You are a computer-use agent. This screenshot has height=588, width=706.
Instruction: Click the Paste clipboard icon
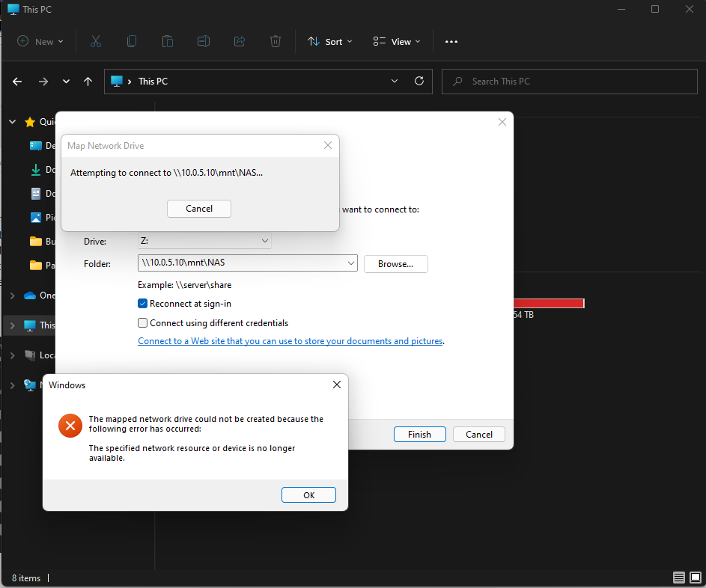point(168,41)
